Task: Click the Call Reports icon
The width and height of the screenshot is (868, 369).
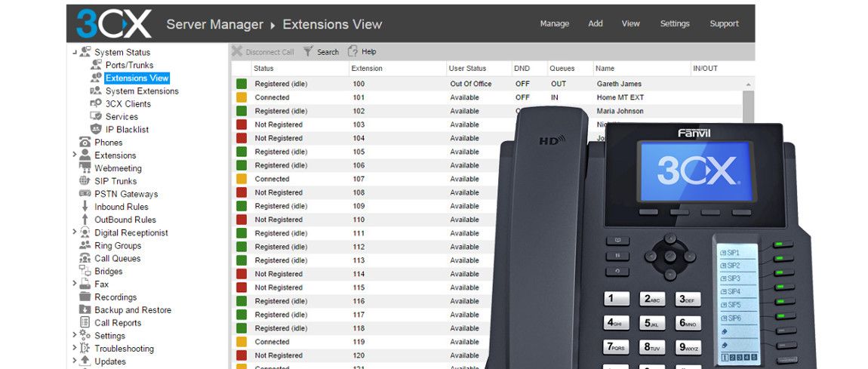Action: tap(85, 322)
